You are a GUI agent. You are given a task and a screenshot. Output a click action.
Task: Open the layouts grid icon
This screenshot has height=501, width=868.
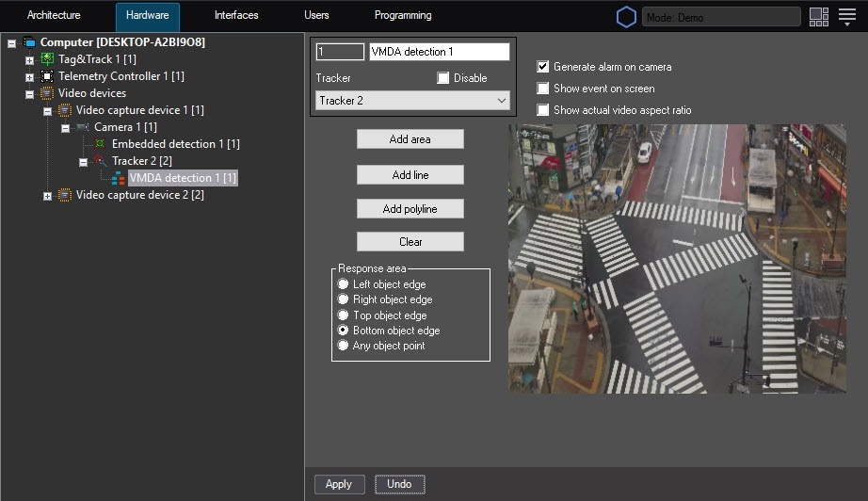coord(819,17)
